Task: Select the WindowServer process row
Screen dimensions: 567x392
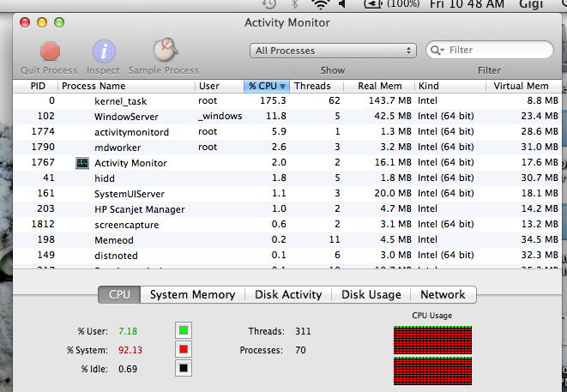Action: pos(287,117)
